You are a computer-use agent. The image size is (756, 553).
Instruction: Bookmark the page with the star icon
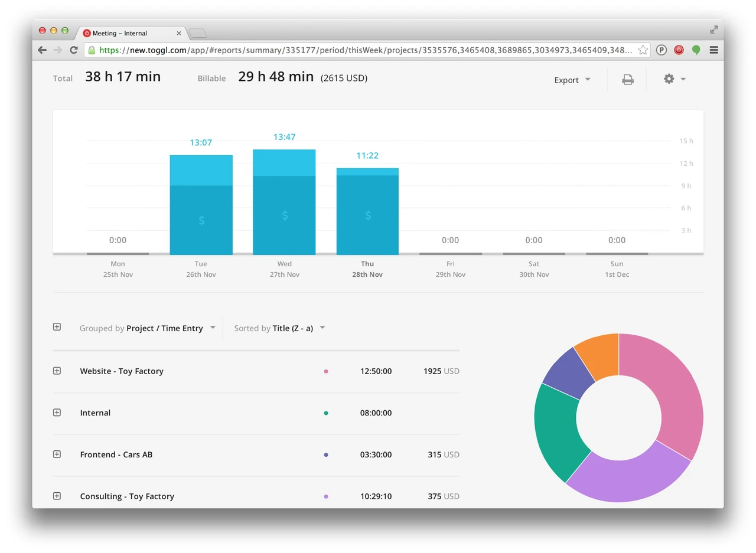(x=643, y=50)
